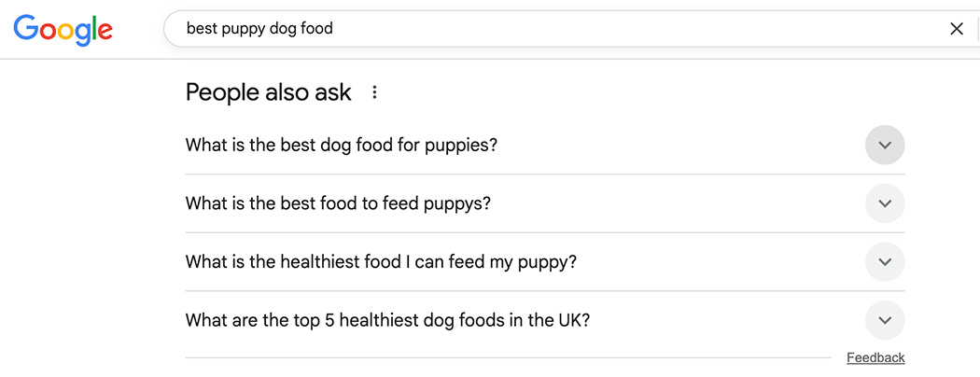Select 'What are the top 5 healthiest dog foods in the UK?'
This screenshot has height=377, width=980.
pos(387,320)
